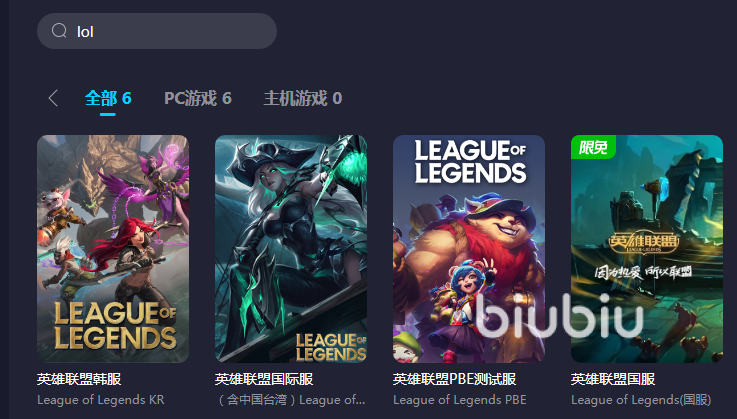Click the （含中国台湾）League of... subtitle
The image size is (737, 419).
point(291,400)
